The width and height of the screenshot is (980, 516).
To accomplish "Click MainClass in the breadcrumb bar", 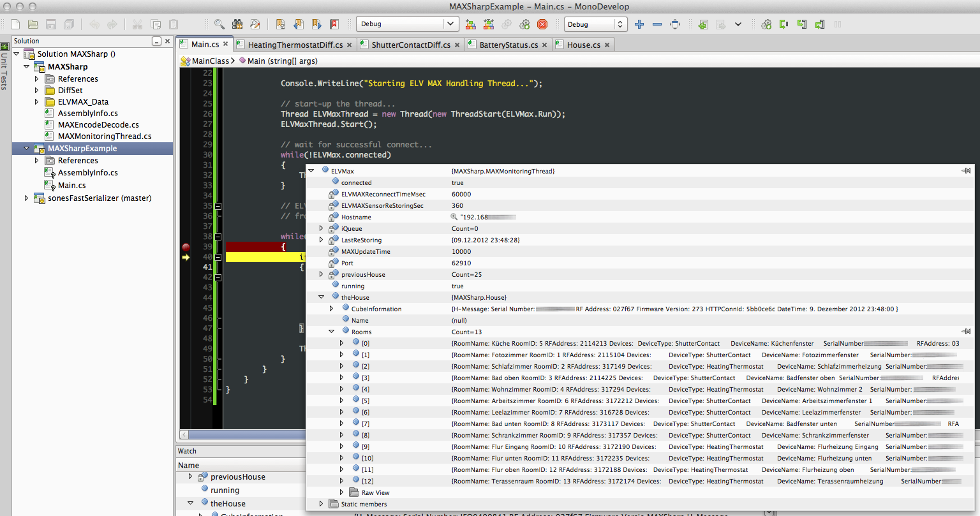I will [x=211, y=61].
